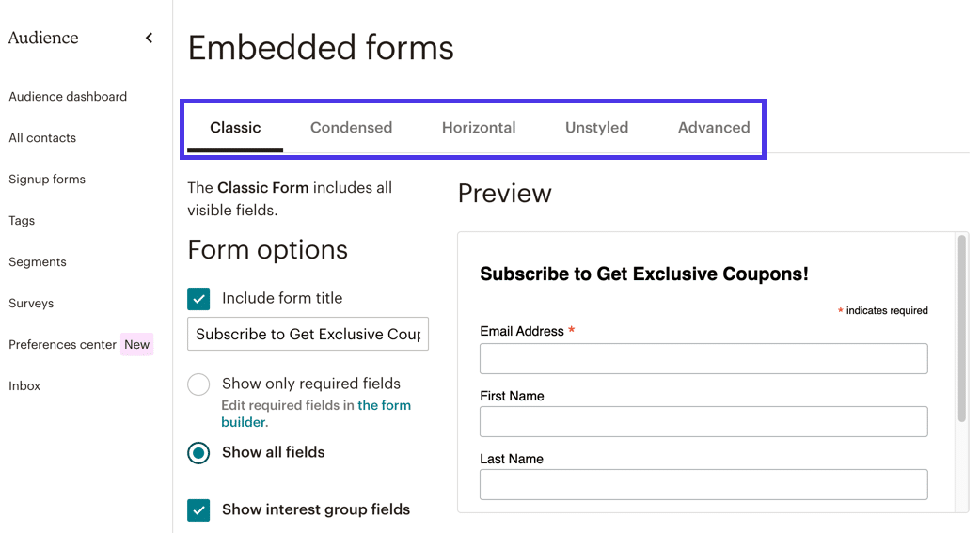Follow the form builder link

click(383, 406)
